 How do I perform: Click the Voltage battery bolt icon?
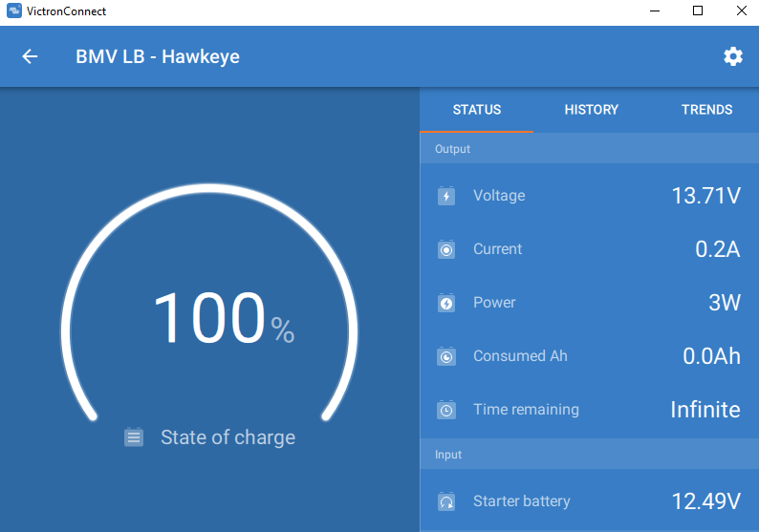pyautogui.click(x=446, y=196)
